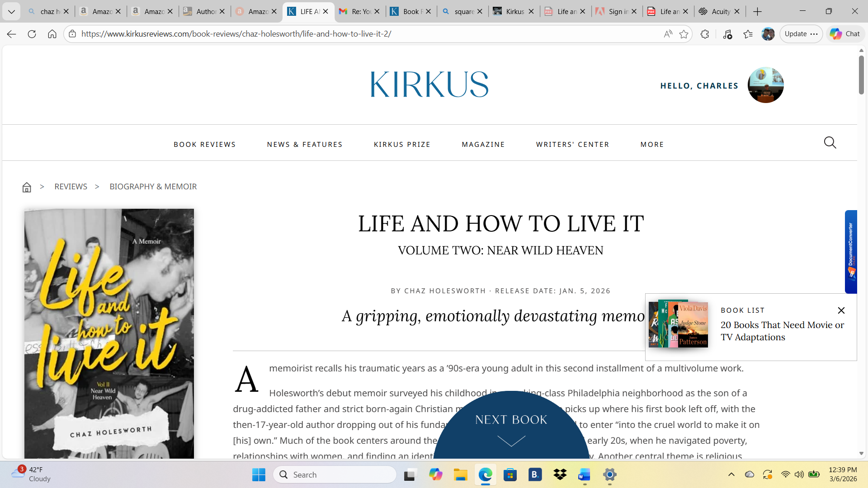Select the MAGAZINE menu item
The height and width of the screenshot is (488, 868).
pyautogui.click(x=483, y=144)
